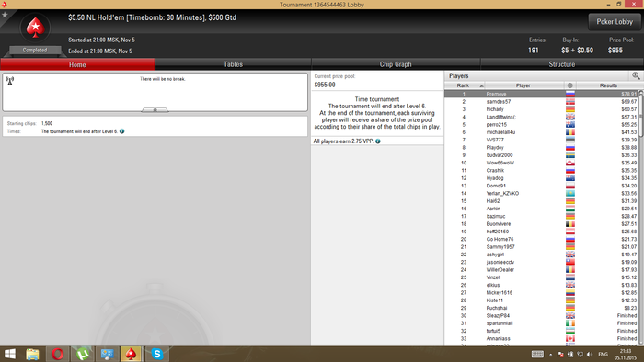Click the volume speaker tray icon
This screenshot has height=362, width=644.
(590, 355)
